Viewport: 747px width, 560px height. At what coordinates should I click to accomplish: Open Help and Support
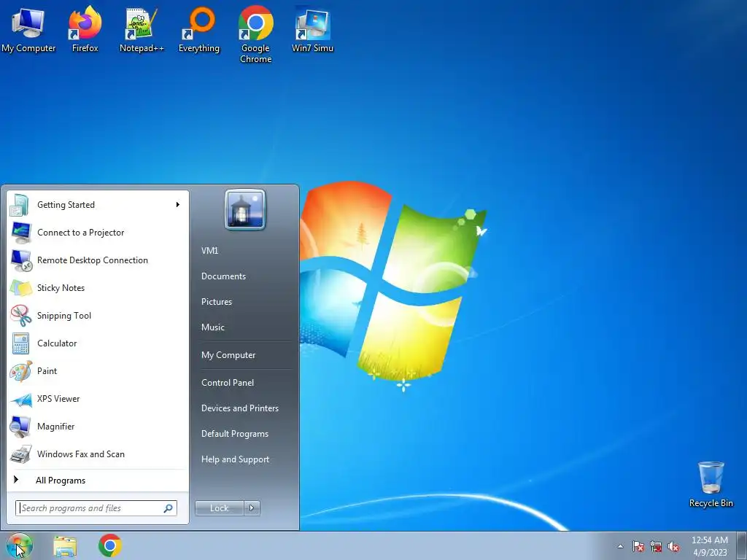coord(235,459)
